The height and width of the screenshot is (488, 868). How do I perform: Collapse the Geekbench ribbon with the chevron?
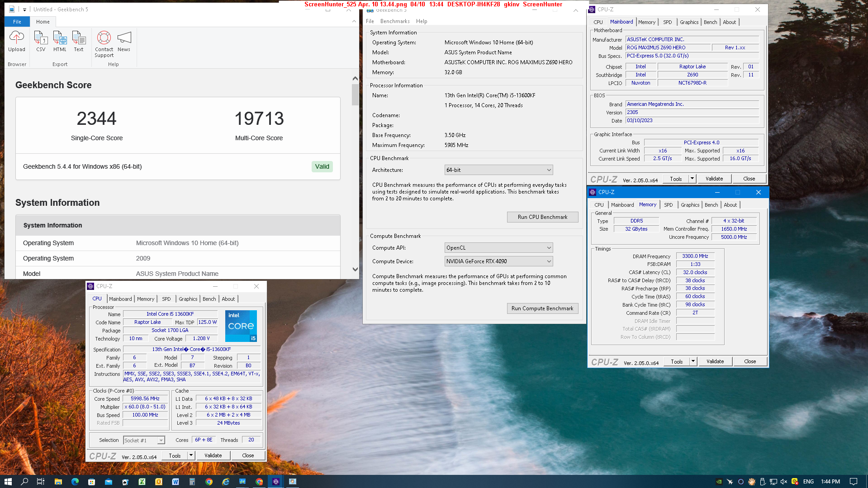click(x=354, y=21)
